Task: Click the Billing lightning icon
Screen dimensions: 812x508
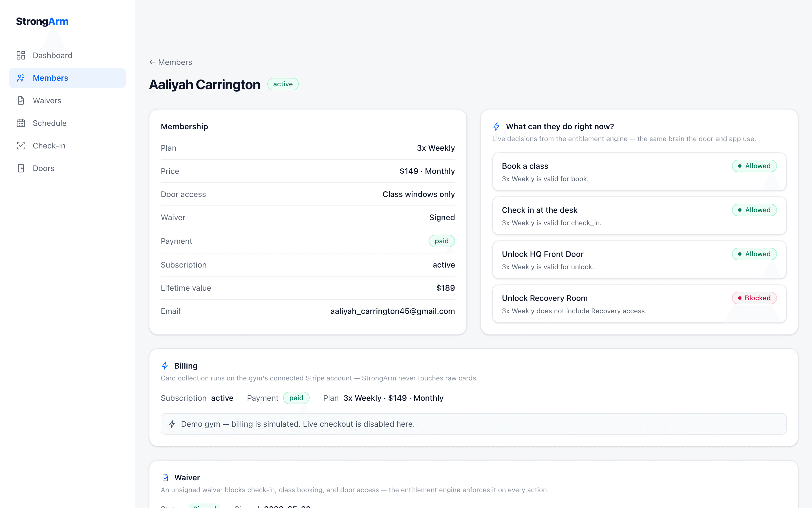Action: 165,365
